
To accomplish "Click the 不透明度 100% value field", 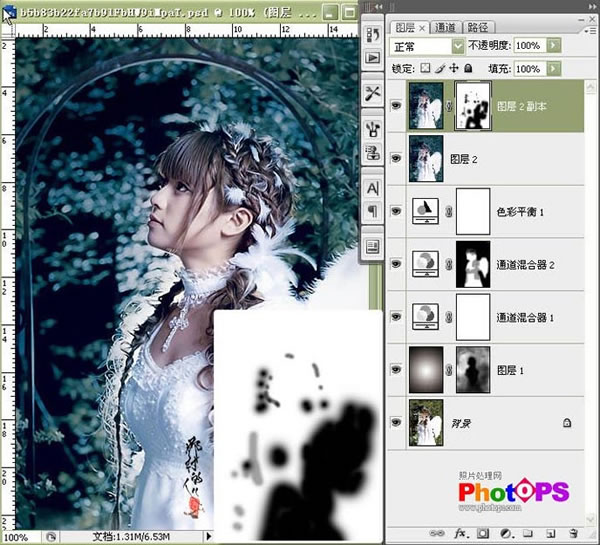I will tap(530, 46).
